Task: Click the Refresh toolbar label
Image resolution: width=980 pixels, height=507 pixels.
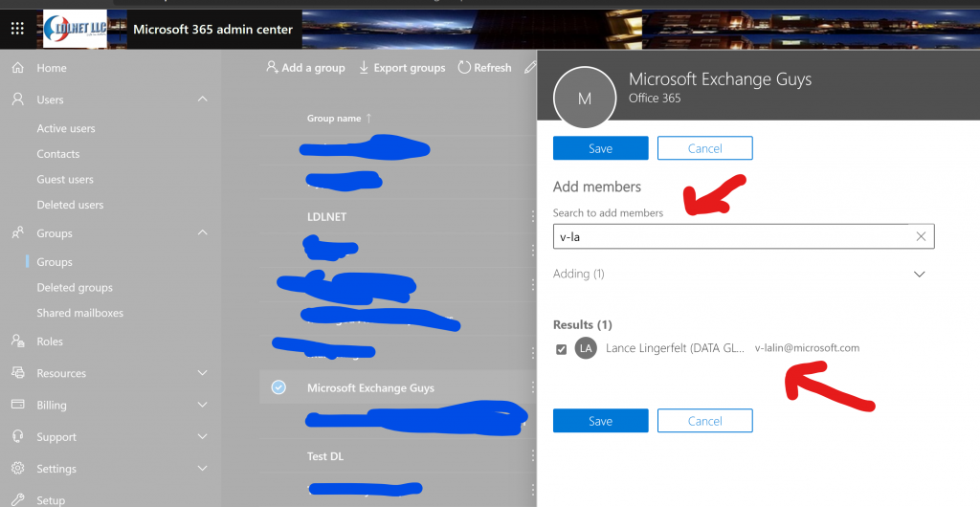Action: 493,67
